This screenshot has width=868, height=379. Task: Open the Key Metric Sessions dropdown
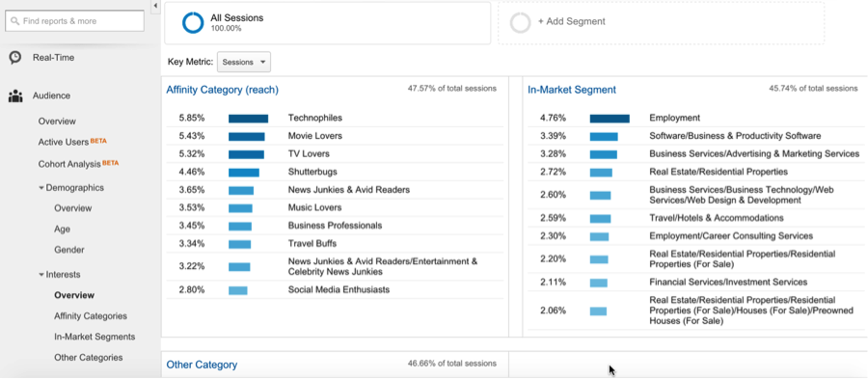coord(244,62)
